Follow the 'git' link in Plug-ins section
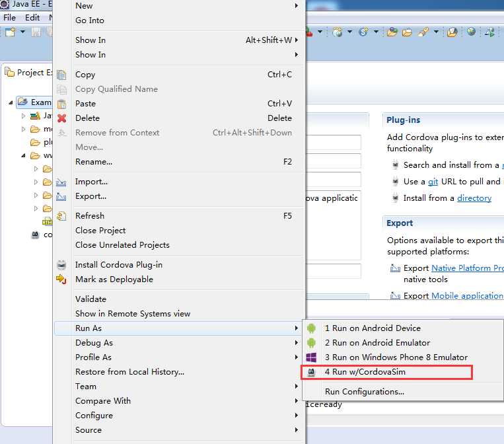The width and height of the screenshot is (504, 444). 433,182
